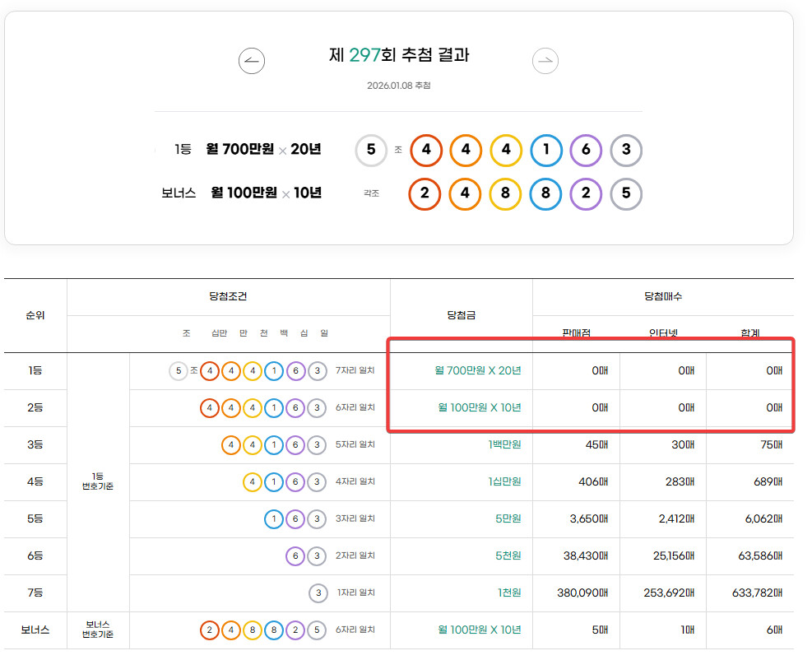Click small gray 3 ball in 7등 row
812x660 pixels.
(x=318, y=593)
